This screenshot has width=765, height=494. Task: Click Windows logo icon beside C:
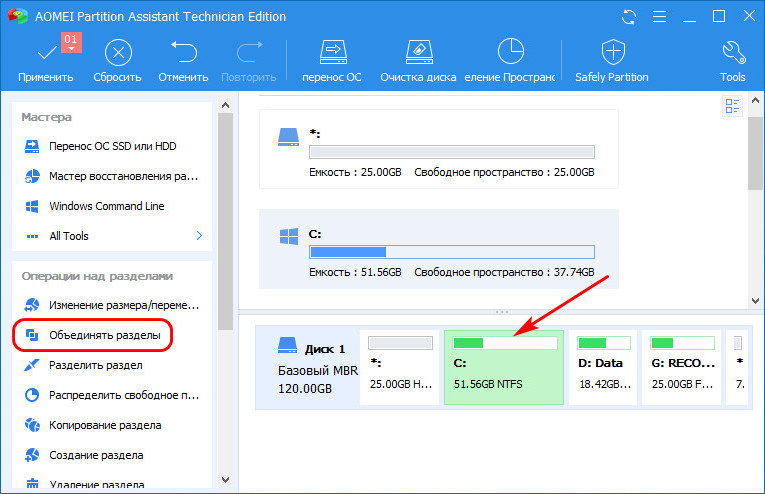click(289, 237)
